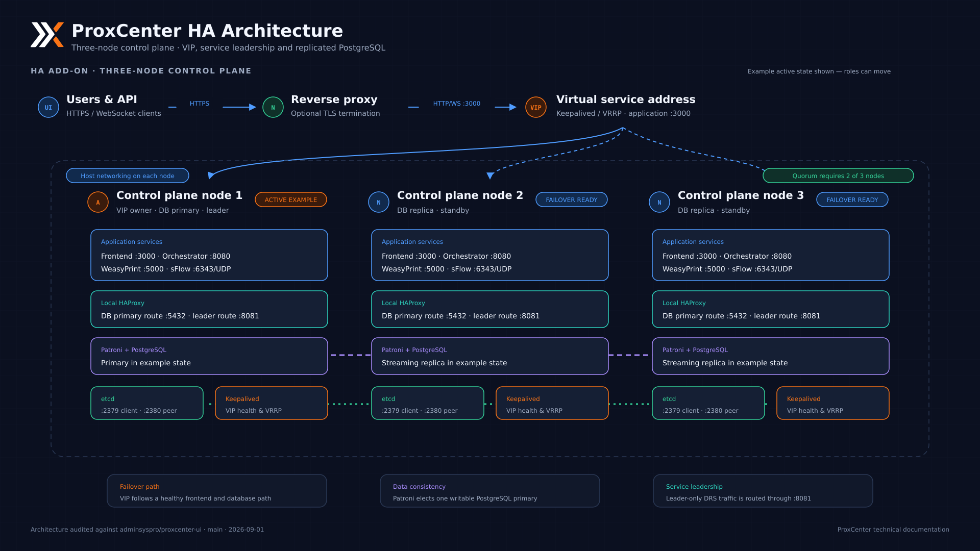This screenshot has width=980, height=551.
Task: Click the Reverse proxy heading
Action: pyautogui.click(x=334, y=99)
